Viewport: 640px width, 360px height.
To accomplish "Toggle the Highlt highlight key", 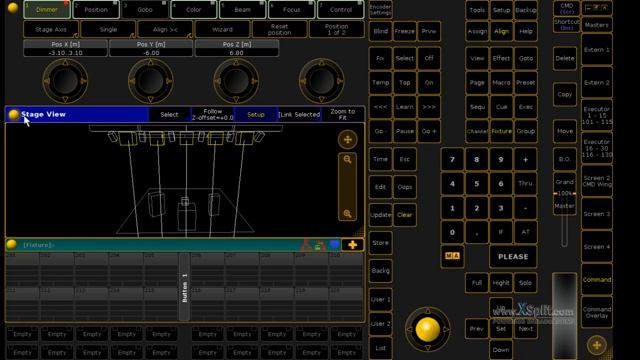I will [x=501, y=283].
